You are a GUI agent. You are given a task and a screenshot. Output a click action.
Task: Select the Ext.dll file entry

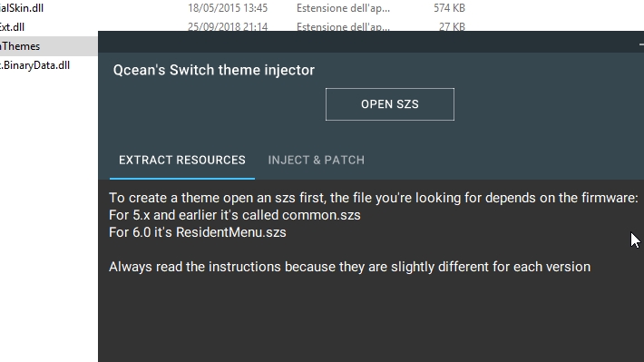(12, 27)
